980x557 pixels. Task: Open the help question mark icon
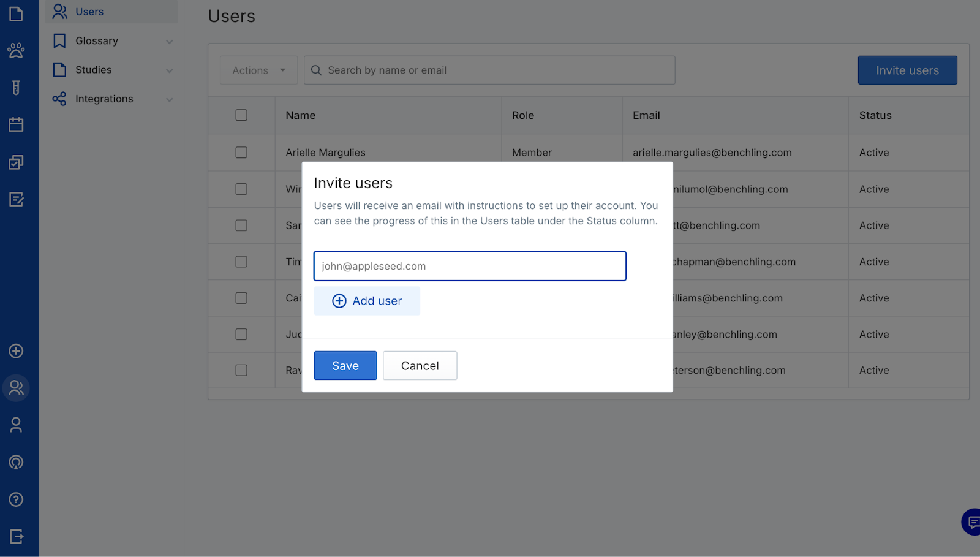tap(16, 499)
